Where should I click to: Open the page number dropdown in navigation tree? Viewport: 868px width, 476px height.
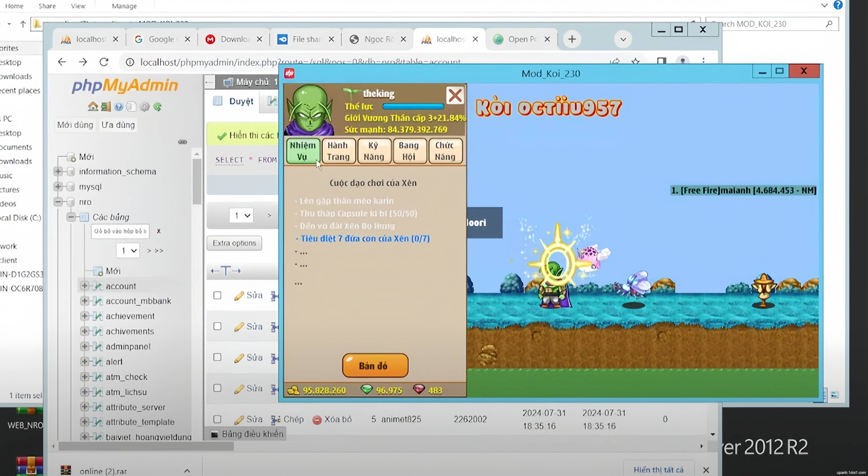click(x=128, y=250)
